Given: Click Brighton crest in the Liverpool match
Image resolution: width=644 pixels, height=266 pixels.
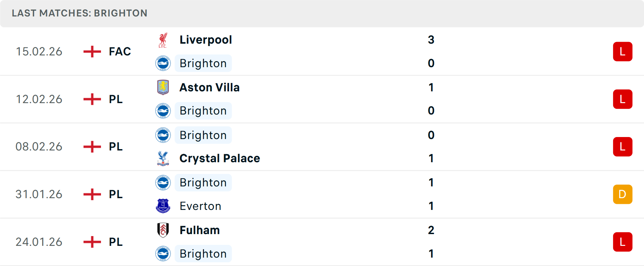Looking at the screenshot, I should pyautogui.click(x=163, y=63).
